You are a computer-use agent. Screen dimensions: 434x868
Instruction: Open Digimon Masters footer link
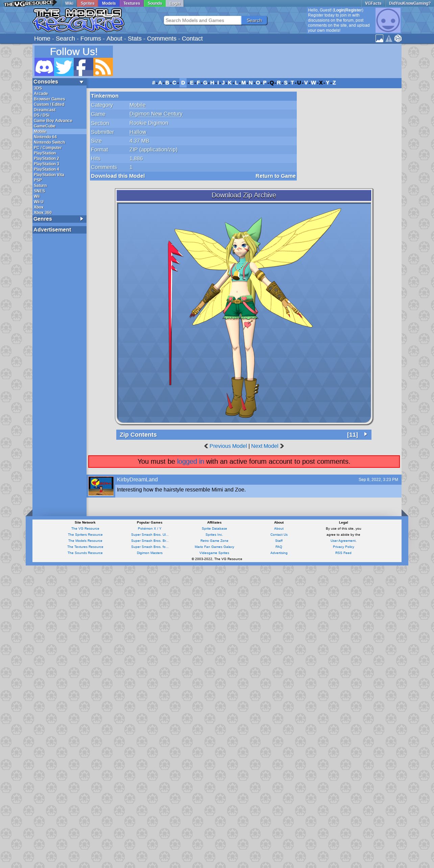[150, 553]
